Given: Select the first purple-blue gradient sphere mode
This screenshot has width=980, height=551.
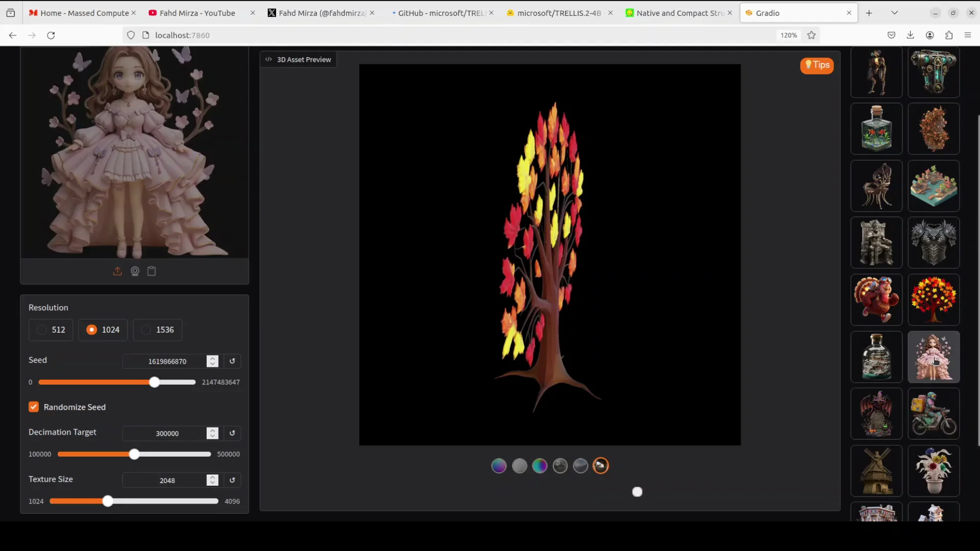Looking at the screenshot, I should (499, 466).
